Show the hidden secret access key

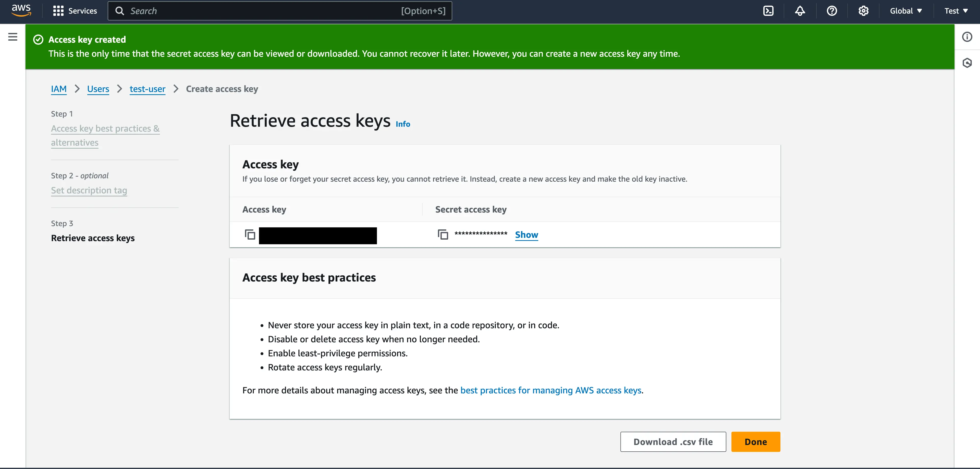(x=526, y=235)
